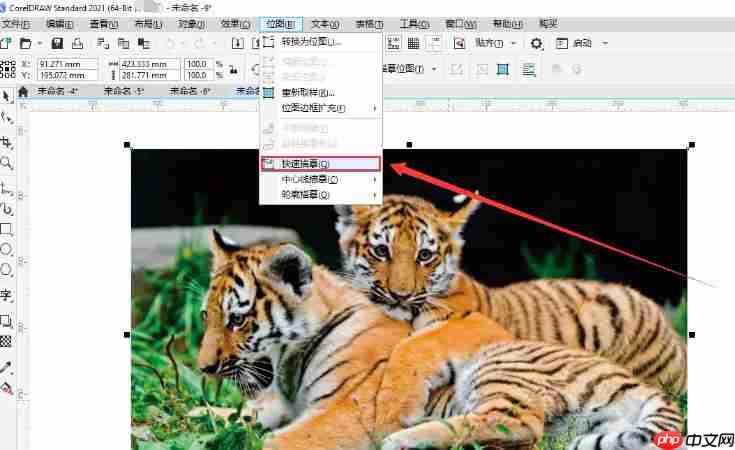Choose 重新取样 menu entry
This screenshot has height=450, width=735.
point(322,93)
